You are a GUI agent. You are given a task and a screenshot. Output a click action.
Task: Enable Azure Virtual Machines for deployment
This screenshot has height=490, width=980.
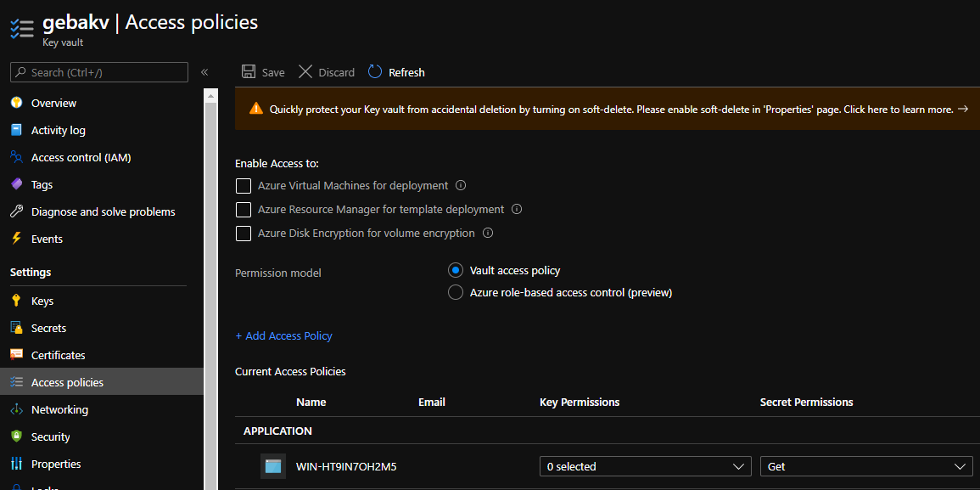244,185
